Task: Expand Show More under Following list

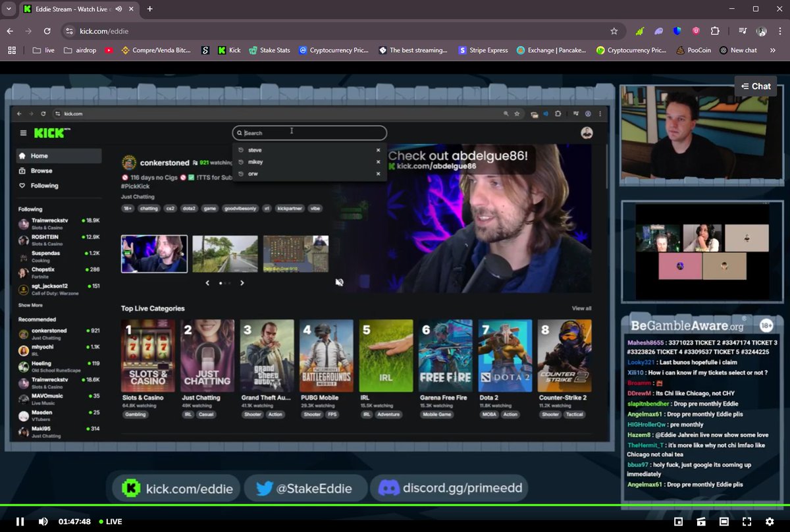Action: (30, 306)
